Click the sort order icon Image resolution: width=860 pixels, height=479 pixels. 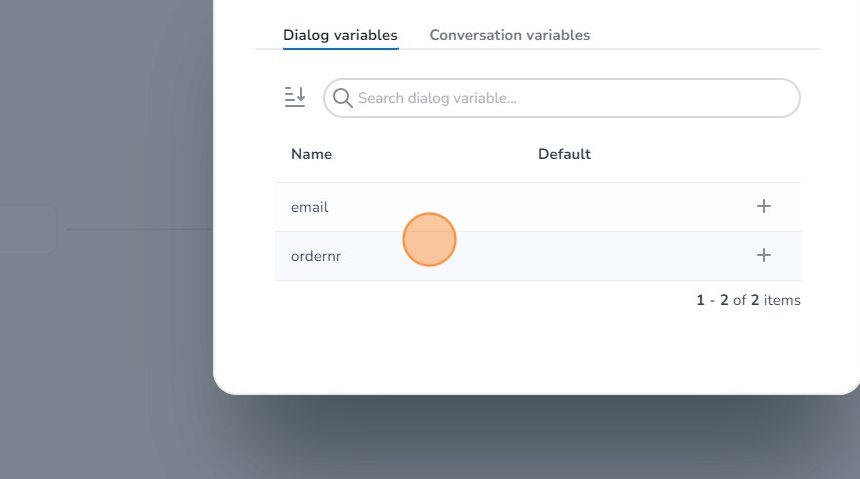click(295, 97)
